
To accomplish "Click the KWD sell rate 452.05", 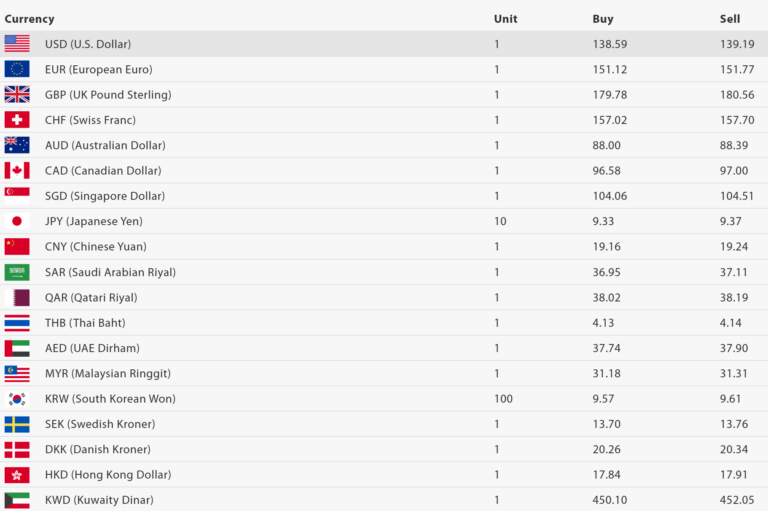I will (737, 500).
